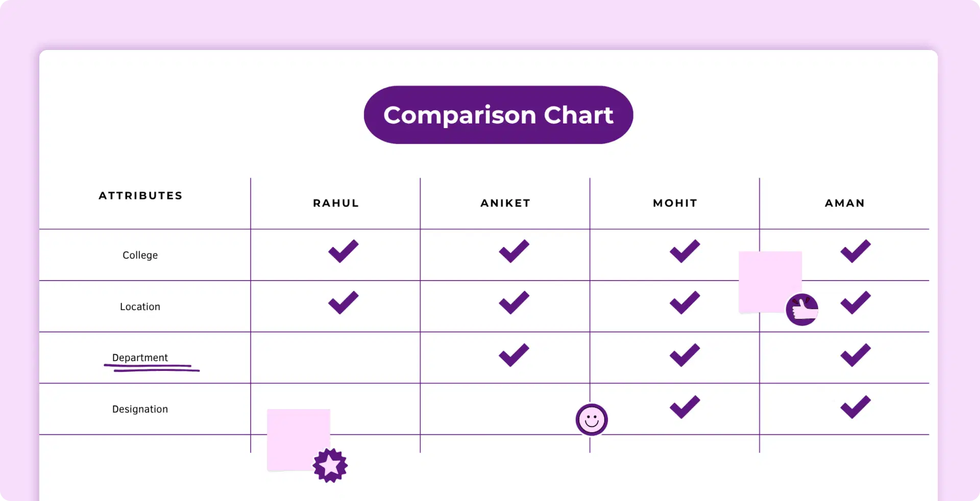Click Mohit's Designation checkmark
Image resolution: width=980 pixels, height=501 pixels.
(x=684, y=407)
